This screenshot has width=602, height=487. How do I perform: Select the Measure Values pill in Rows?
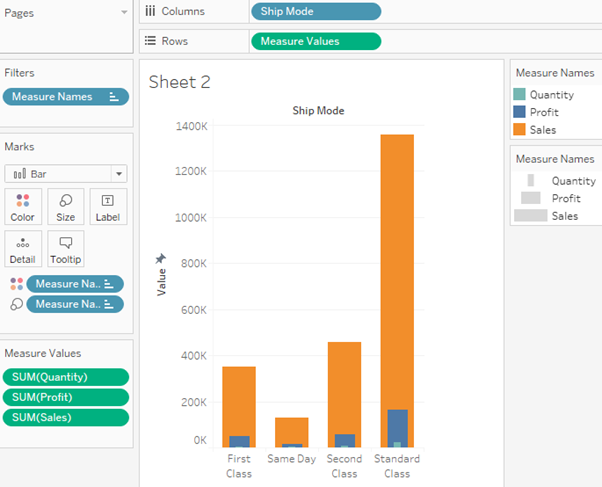(x=315, y=41)
